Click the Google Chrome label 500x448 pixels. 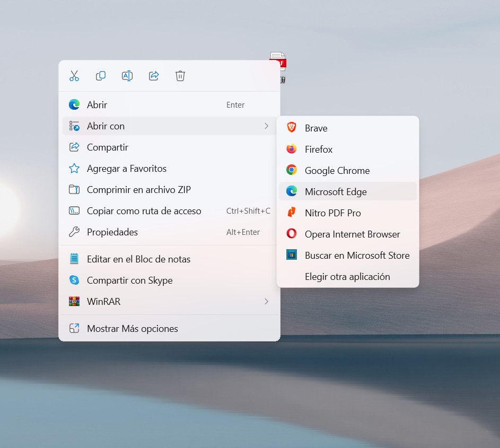[337, 171]
